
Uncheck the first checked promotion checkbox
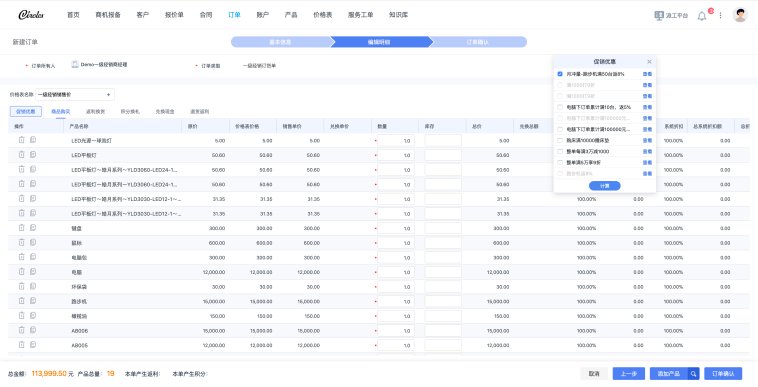(x=560, y=74)
